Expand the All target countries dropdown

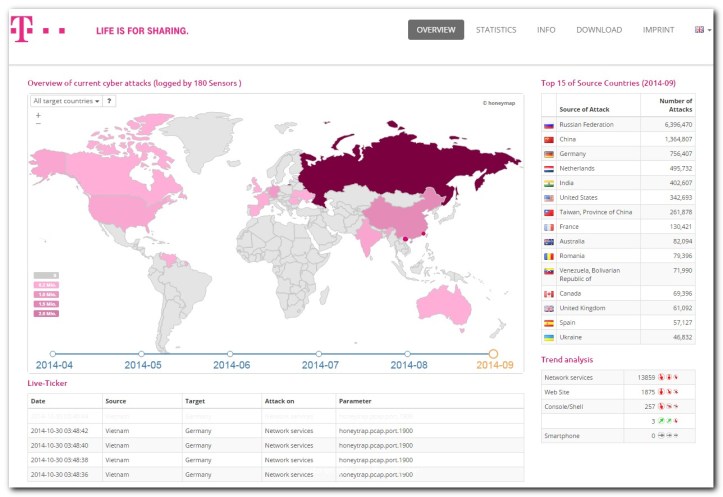pos(66,101)
